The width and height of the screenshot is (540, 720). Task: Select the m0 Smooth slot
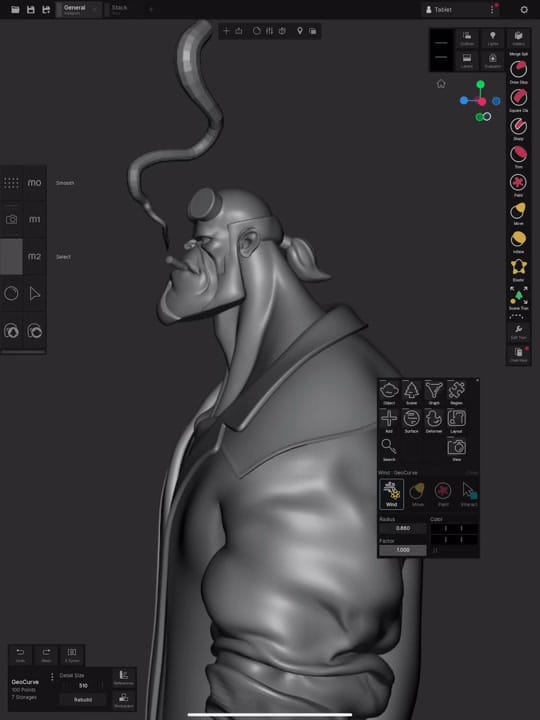[34, 183]
